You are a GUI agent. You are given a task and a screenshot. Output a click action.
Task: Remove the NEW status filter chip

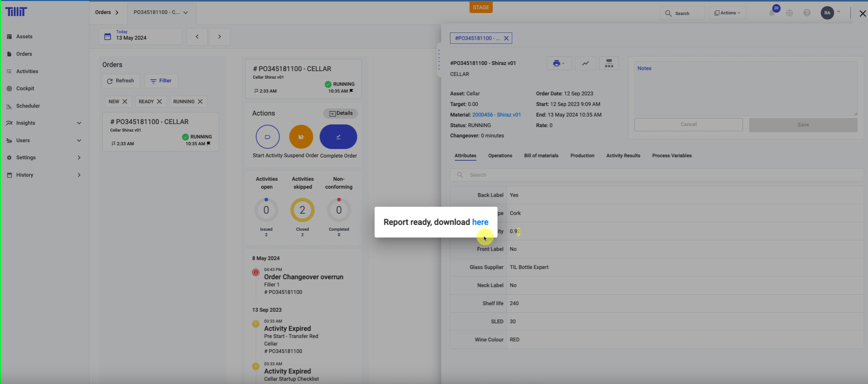tap(125, 102)
